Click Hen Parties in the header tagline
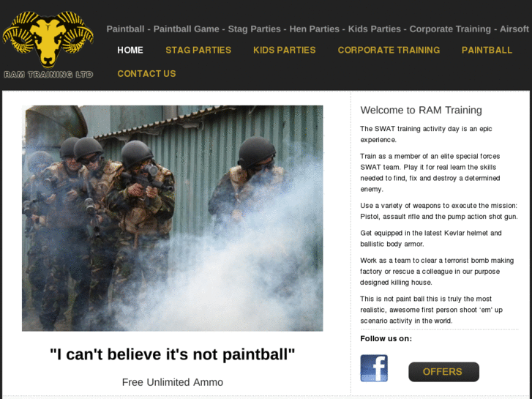 pos(314,29)
